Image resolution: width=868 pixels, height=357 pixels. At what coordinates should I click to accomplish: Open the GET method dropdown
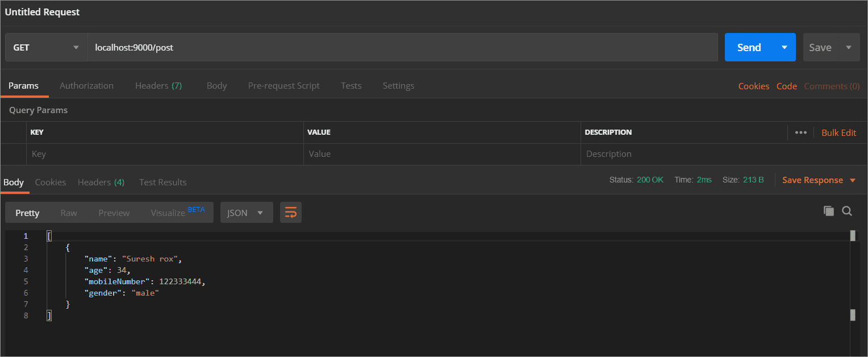coord(46,48)
